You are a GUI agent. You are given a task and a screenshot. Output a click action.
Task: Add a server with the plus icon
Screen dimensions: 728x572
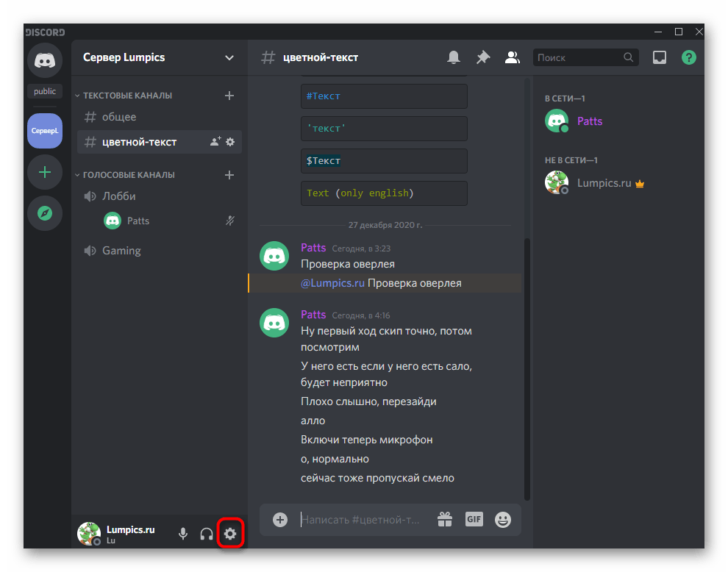click(x=45, y=173)
